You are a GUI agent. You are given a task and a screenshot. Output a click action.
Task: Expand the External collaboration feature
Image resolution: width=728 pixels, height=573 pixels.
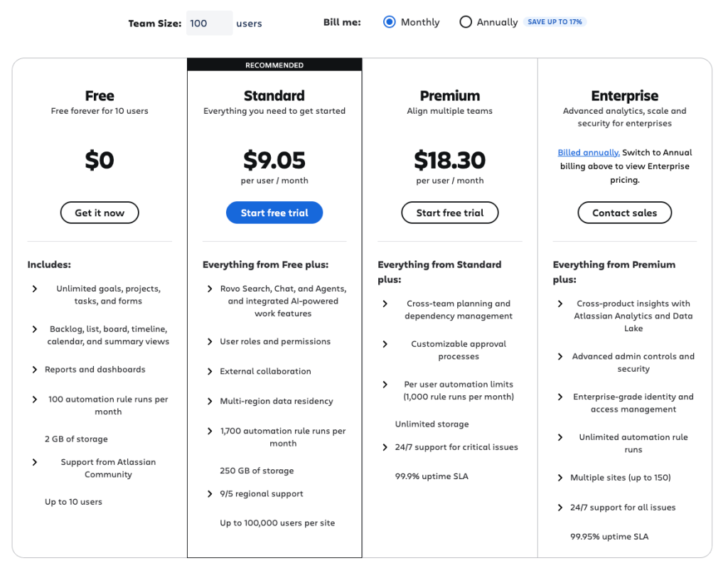click(x=209, y=371)
